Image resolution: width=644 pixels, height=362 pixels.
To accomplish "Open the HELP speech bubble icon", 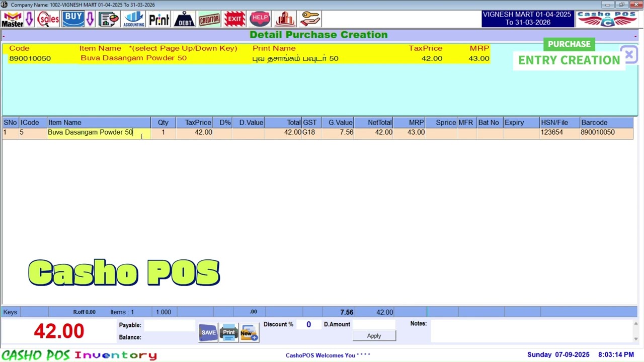I will coord(260,20).
